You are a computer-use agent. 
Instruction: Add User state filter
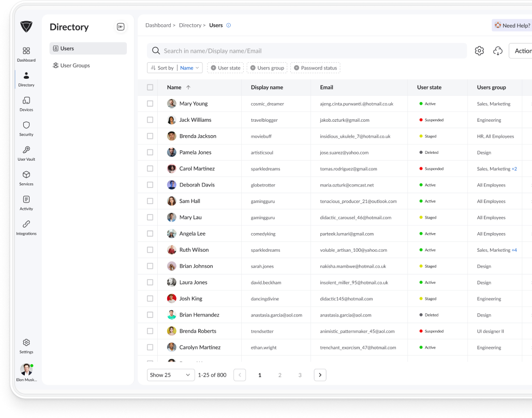pos(225,68)
